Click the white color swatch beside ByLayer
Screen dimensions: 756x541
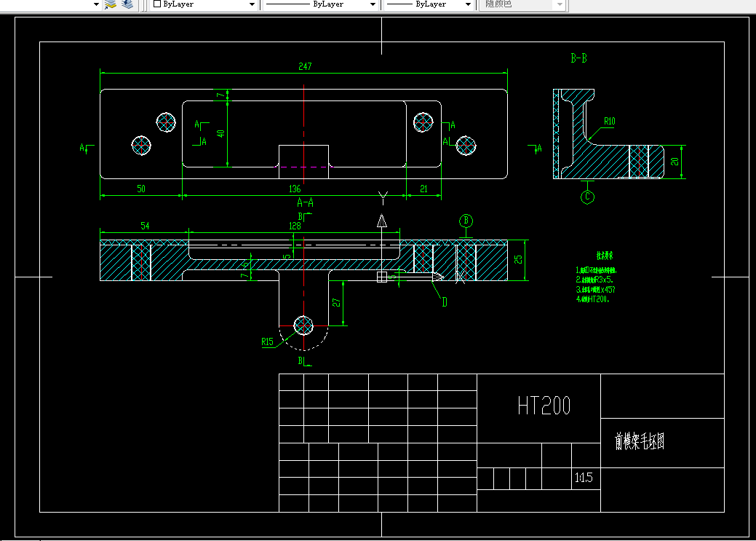156,4
